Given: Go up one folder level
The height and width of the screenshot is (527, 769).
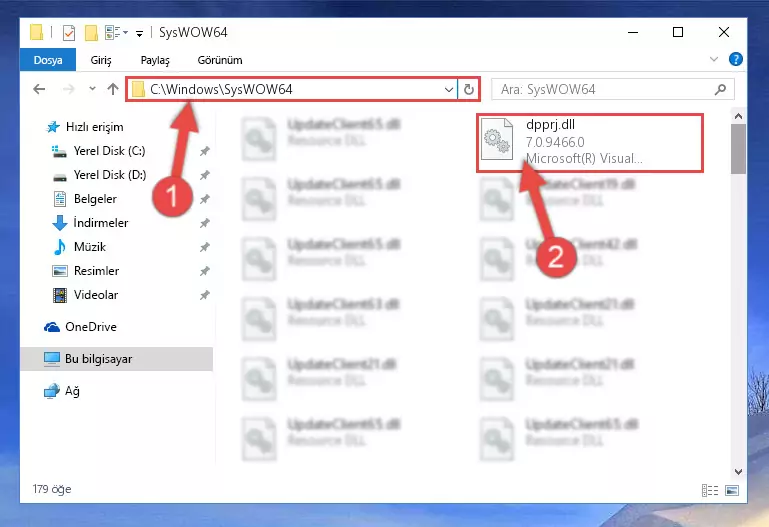Looking at the screenshot, I should pos(113,89).
